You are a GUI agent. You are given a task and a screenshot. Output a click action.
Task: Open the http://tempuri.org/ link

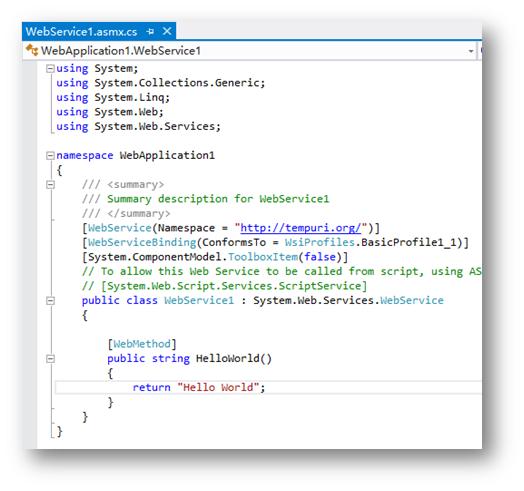click(300, 228)
